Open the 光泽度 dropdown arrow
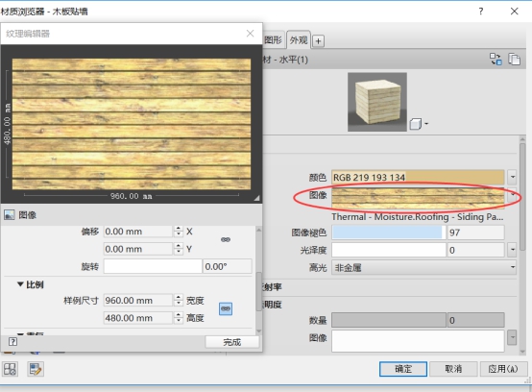The height and width of the screenshot is (392, 532). point(513,250)
